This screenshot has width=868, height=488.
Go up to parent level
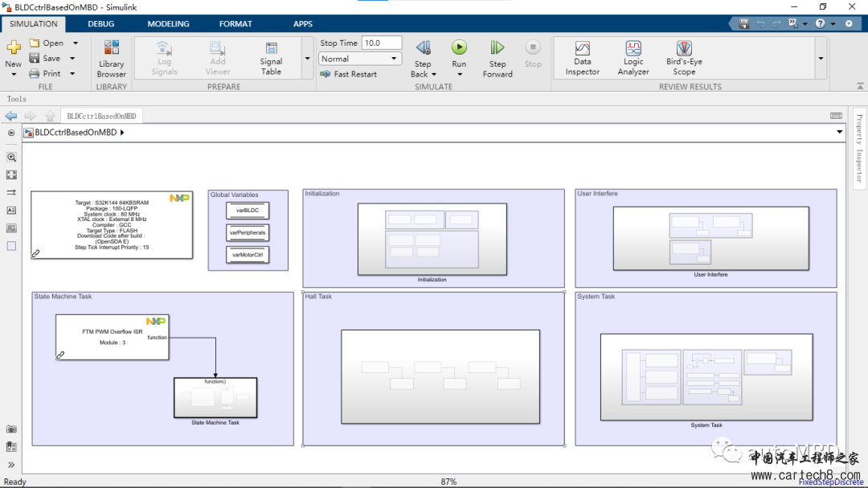coord(51,115)
